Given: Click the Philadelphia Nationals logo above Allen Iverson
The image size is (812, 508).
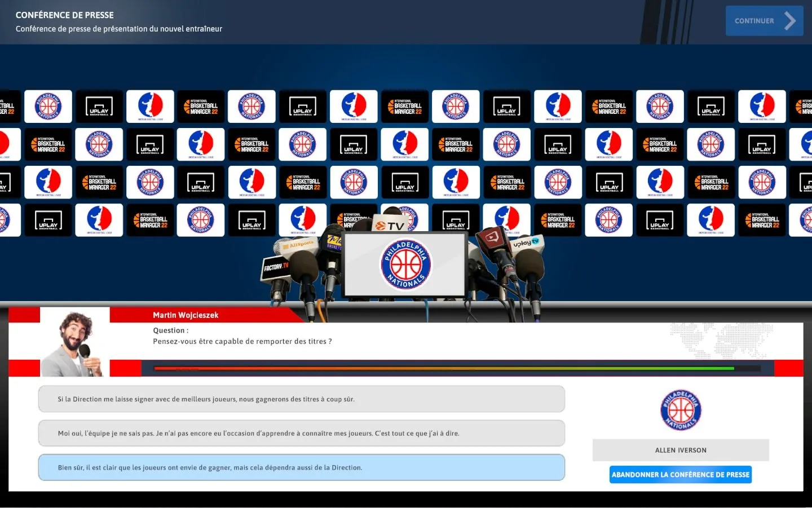Looking at the screenshot, I should click(681, 410).
